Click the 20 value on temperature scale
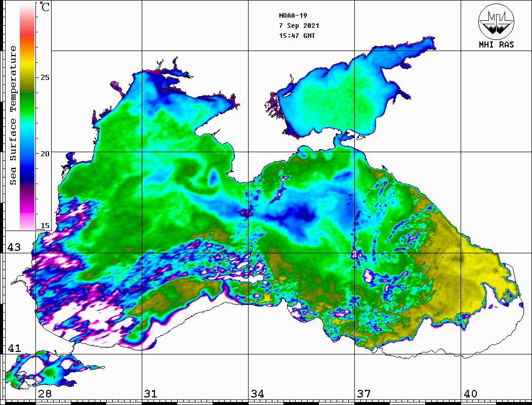The image size is (532, 405). pos(45,154)
